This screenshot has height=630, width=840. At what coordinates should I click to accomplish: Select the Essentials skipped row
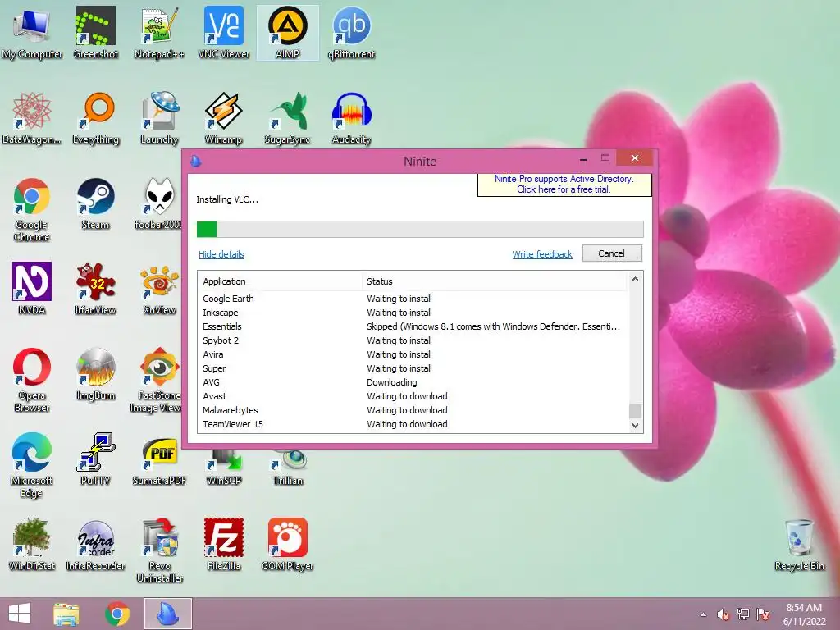point(413,326)
